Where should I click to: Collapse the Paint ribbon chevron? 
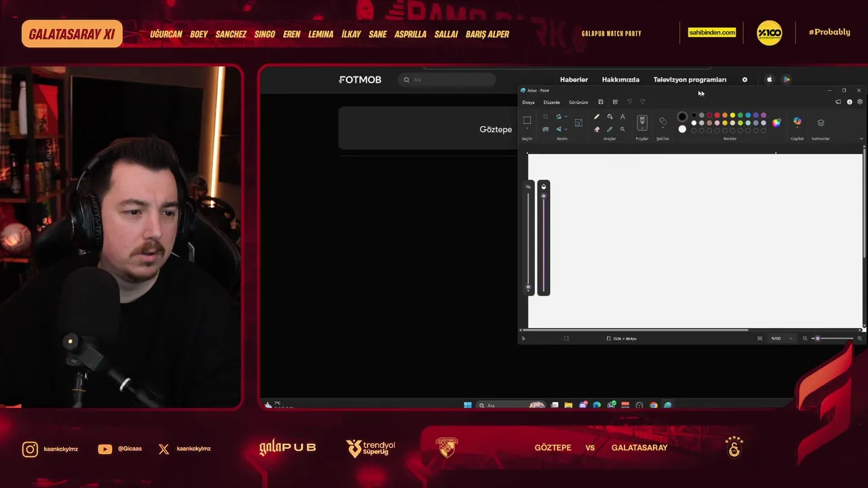861,138
